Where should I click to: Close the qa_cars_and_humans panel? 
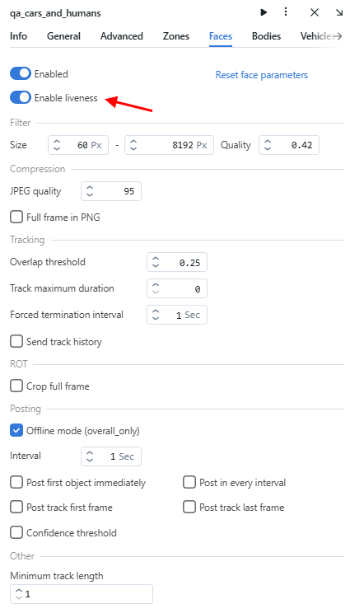click(x=315, y=12)
